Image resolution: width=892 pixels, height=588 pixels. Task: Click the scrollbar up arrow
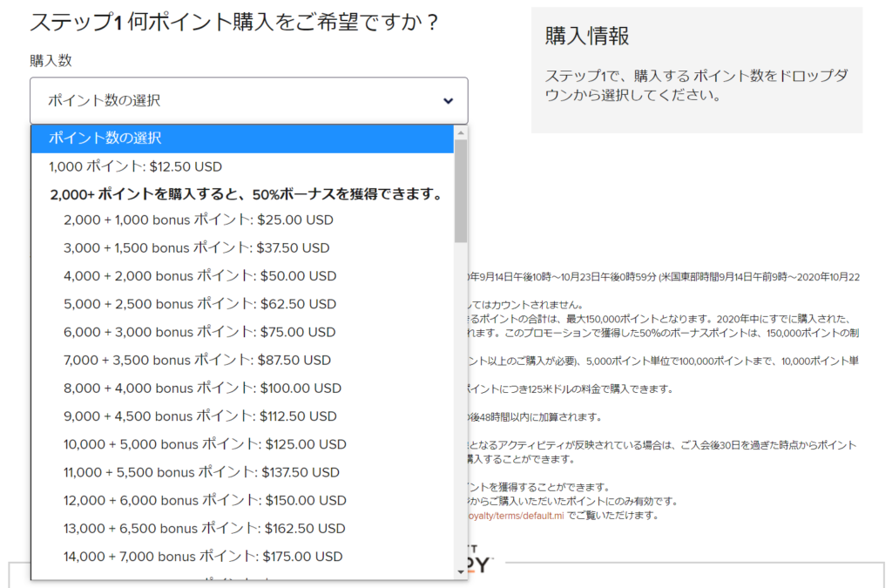(461, 133)
